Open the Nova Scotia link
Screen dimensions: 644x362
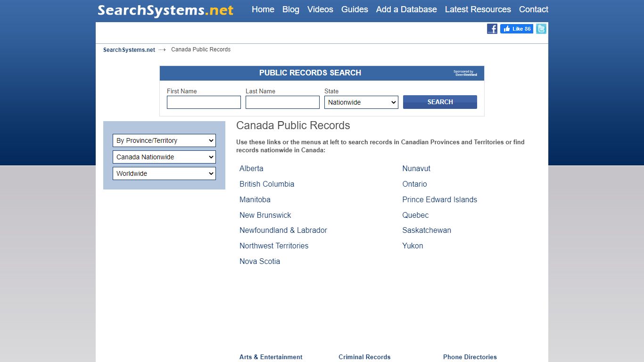(260, 261)
